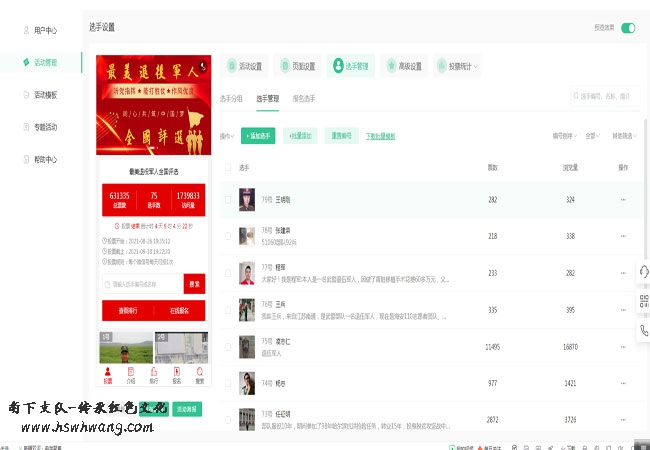Check the checkbox for contestant 76号

(228, 310)
